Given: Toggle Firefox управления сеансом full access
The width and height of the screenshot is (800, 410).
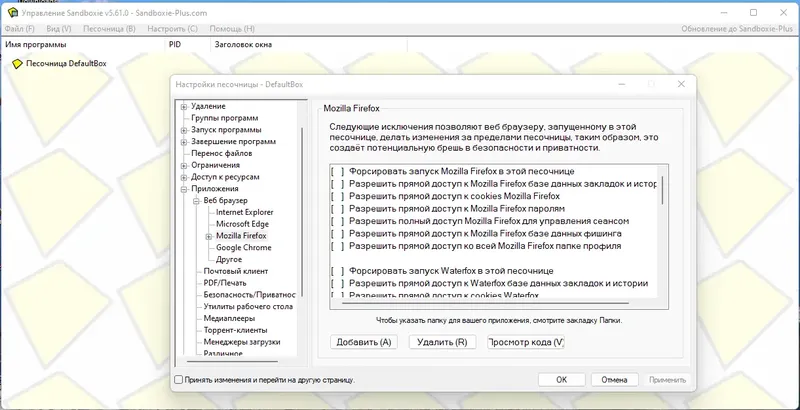Looking at the screenshot, I should (x=337, y=221).
